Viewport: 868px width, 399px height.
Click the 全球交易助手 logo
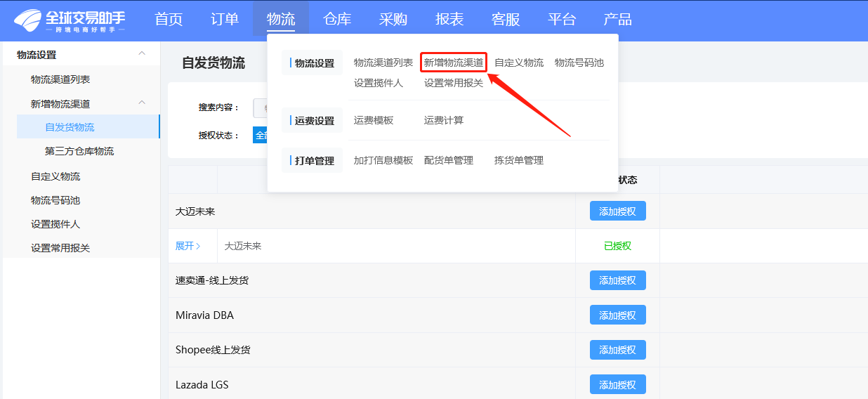(70, 20)
